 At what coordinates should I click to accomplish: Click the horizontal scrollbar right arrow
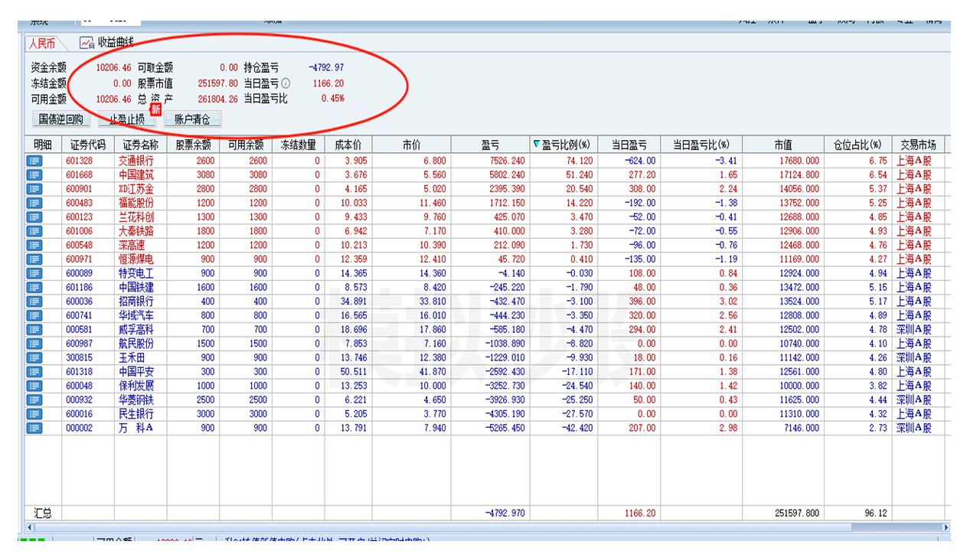pyautogui.click(x=946, y=527)
